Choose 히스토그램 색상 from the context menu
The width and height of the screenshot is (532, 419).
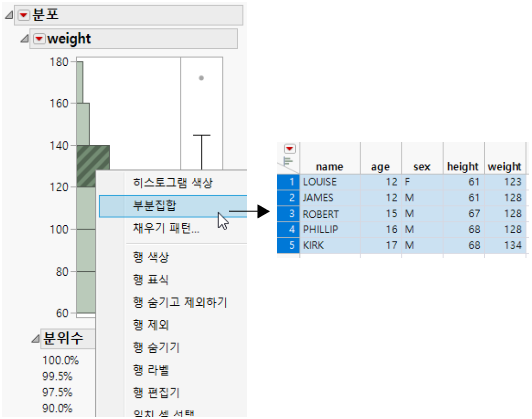[173, 183]
